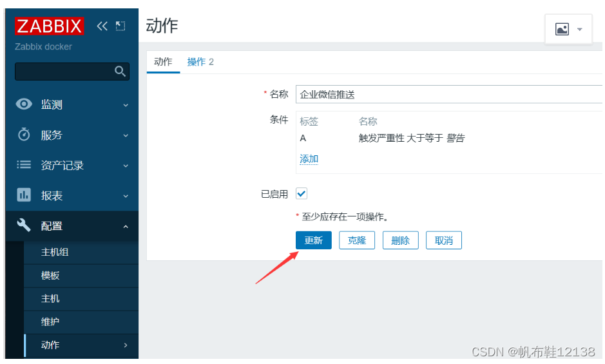Click the image icon at top right
Viewport: 605px width, 364px height.
(x=562, y=29)
